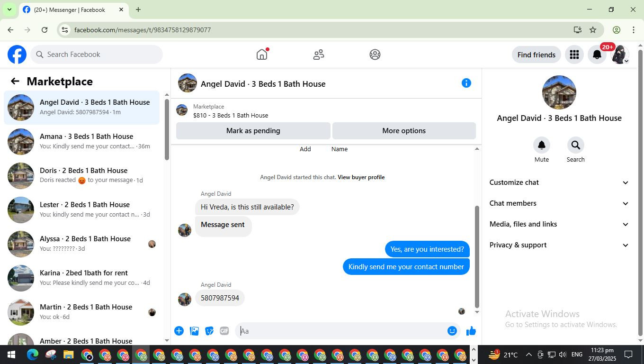Viewport: 644px width, 364px height.
Task: Expand Media, files and links section
Action: 559,224
